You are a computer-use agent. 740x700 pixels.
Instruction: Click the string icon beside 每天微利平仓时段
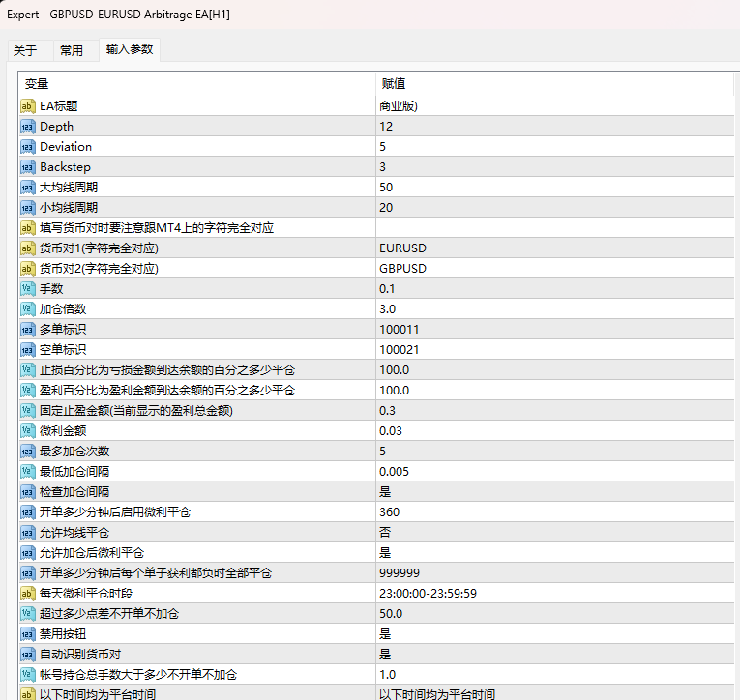(x=28, y=593)
